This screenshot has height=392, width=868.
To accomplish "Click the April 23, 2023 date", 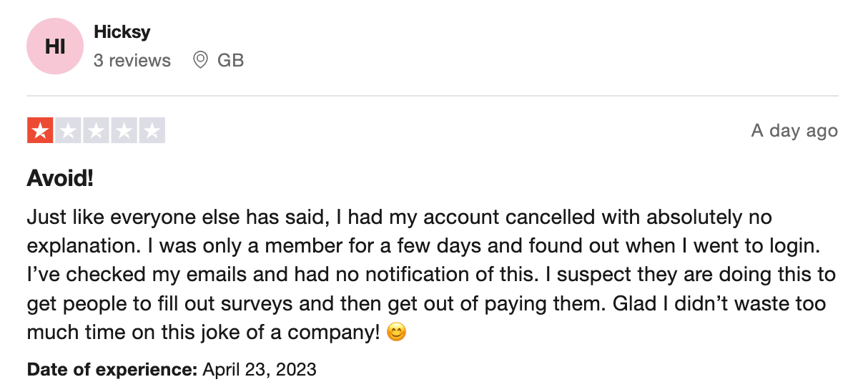I will (260, 370).
